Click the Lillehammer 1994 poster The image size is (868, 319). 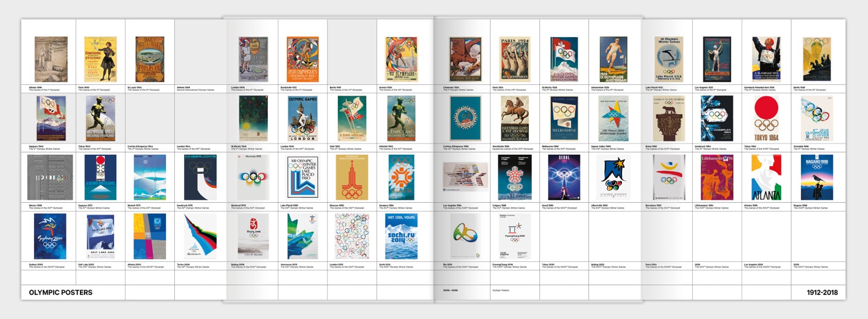coord(717,177)
